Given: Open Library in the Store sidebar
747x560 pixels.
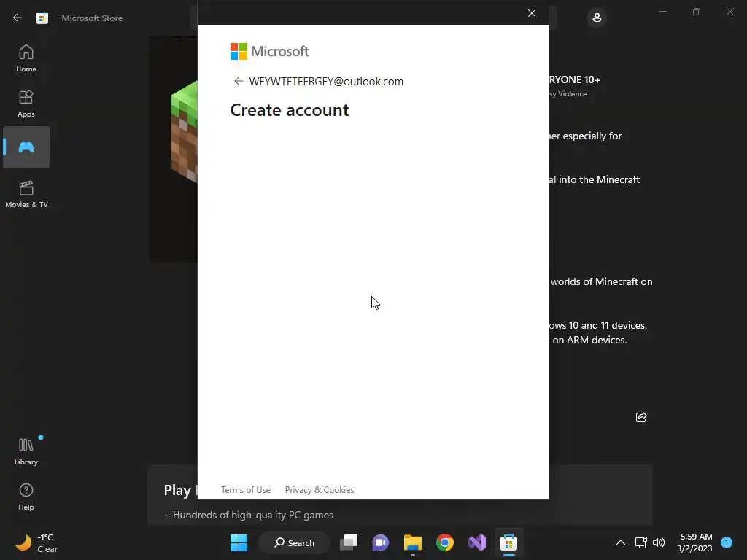Looking at the screenshot, I should pos(26,452).
